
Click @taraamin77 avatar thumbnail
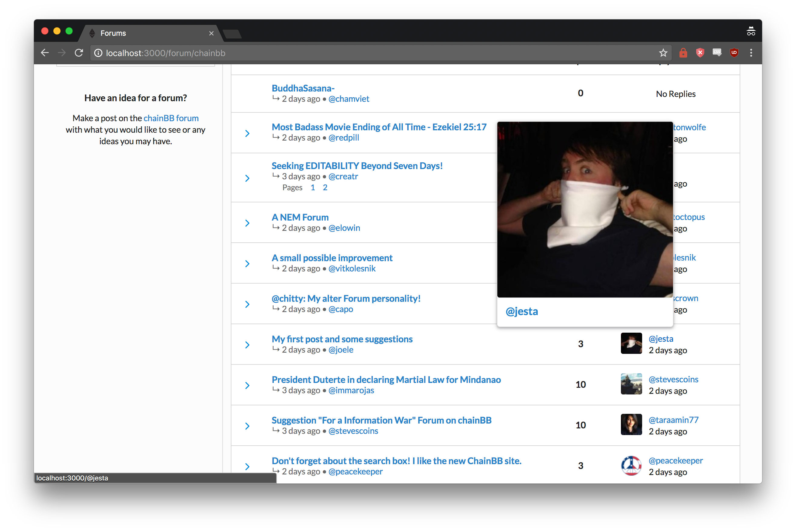pos(631,424)
